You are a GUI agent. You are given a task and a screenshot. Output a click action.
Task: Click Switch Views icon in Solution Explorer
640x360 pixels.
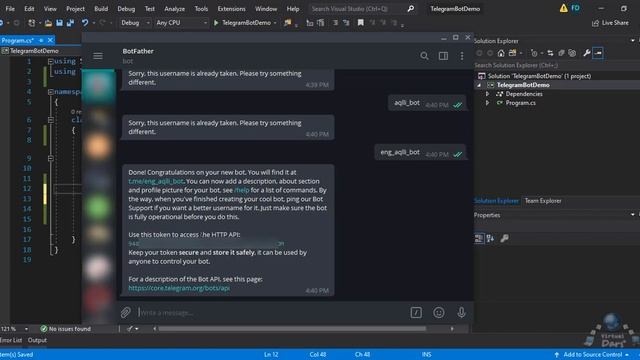512,53
